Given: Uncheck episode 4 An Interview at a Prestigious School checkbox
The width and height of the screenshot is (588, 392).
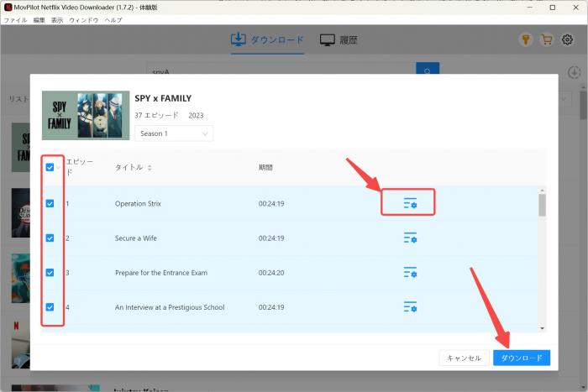Looking at the screenshot, I should (x=50, y=307).
